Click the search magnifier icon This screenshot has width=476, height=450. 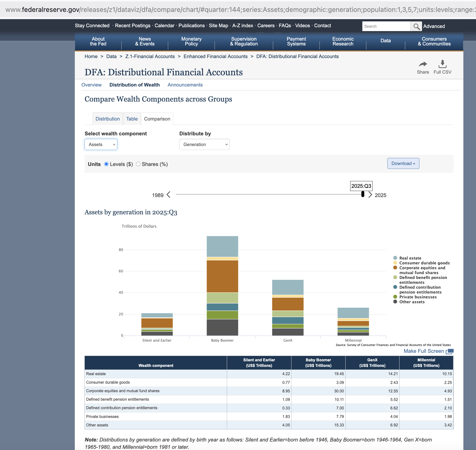pyautogui.click(x=416, y=26)
